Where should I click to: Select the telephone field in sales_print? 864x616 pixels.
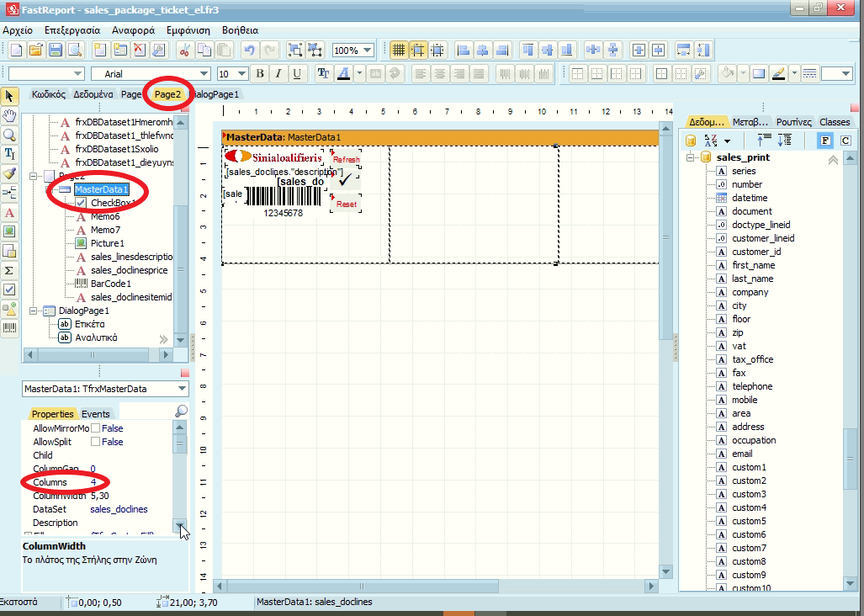coord(752,386)
